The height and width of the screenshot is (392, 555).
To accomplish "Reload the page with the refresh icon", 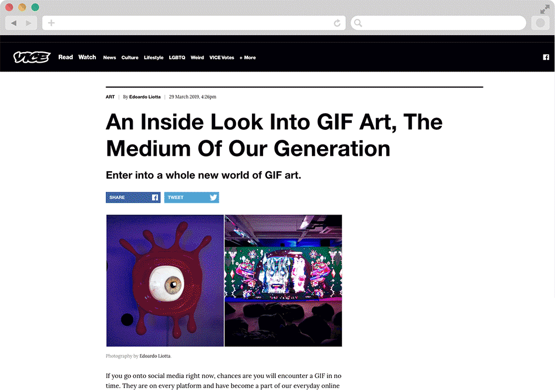I will [337, 23].
